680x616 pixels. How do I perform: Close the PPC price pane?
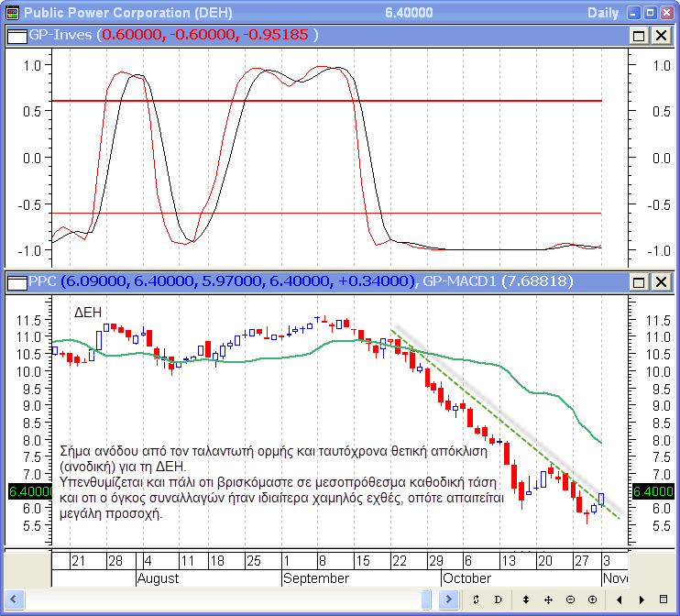[x=660, y=280]
